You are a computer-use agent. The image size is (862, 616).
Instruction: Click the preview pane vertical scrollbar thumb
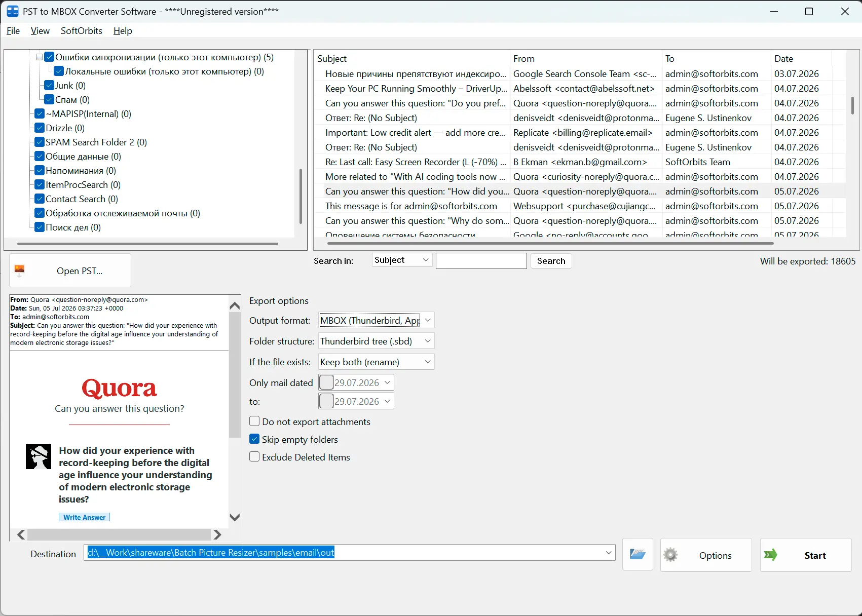pos(235,375)
